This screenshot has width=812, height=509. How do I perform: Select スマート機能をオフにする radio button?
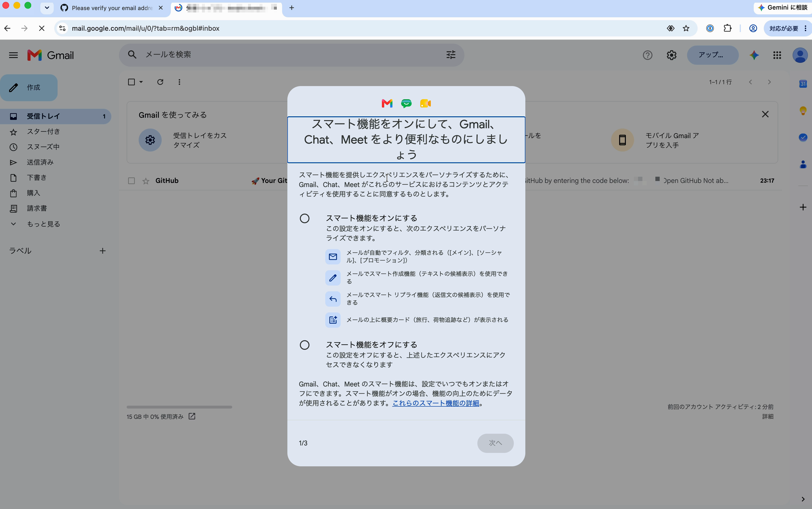(x=304, y=345)
